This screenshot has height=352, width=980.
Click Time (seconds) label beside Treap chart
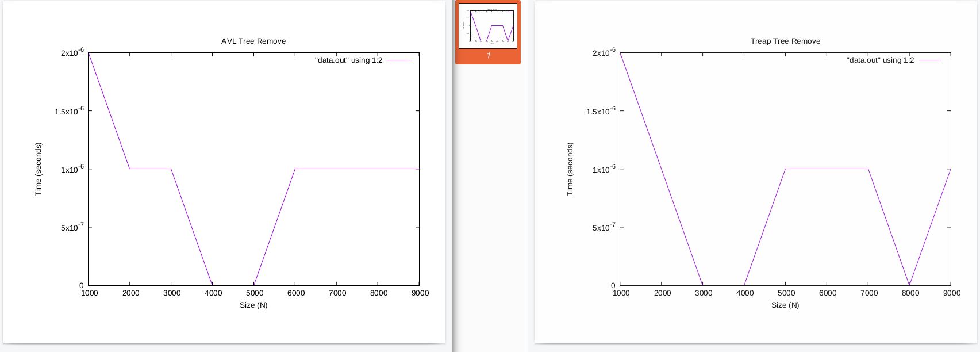pos(570,169)
